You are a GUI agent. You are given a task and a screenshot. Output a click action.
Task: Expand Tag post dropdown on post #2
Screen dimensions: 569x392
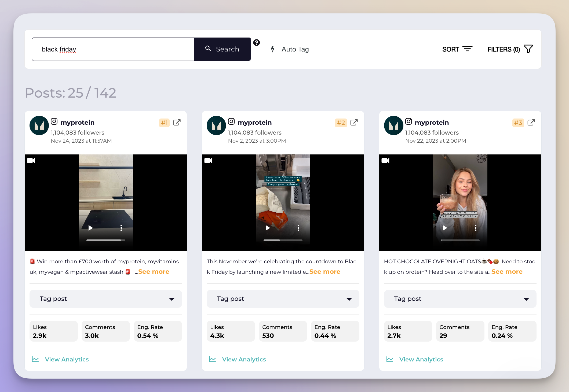[283, 299]
